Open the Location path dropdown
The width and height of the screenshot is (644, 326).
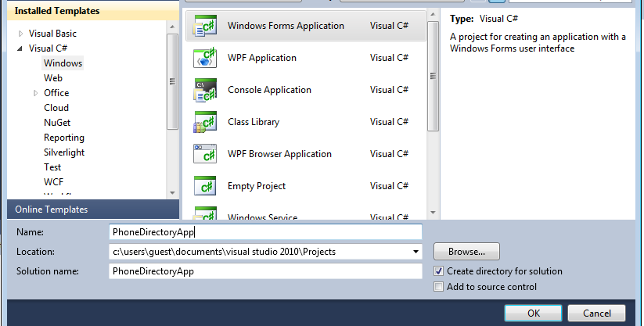coord(415,252)
